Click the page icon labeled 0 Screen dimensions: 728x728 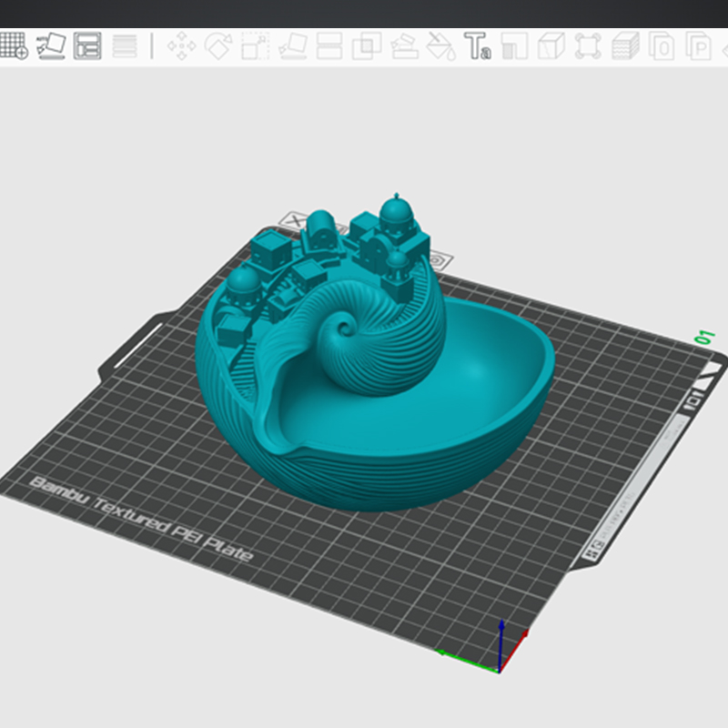[662, 45]
